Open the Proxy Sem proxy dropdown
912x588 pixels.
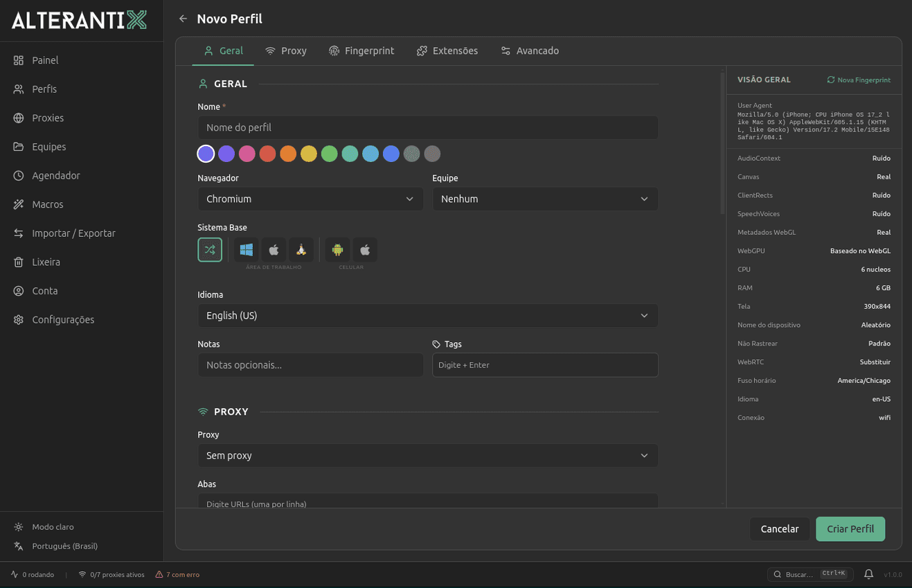tap(428, 456)
